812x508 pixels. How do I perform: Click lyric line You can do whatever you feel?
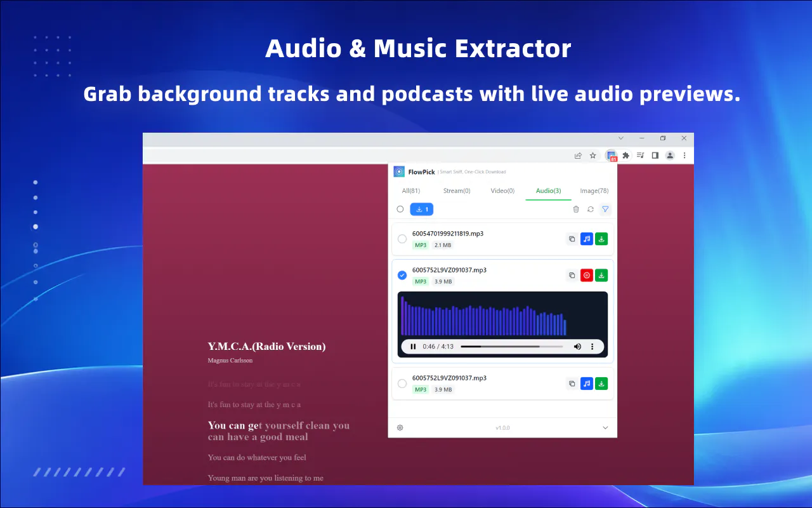(257, 457)
